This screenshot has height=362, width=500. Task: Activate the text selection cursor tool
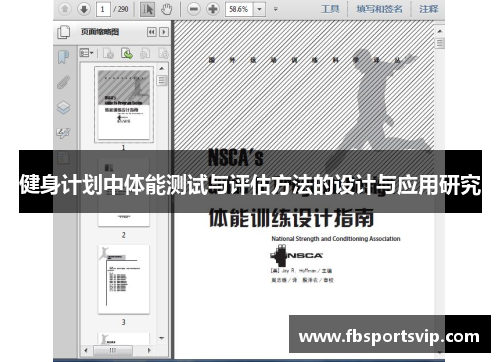(147, 9)
